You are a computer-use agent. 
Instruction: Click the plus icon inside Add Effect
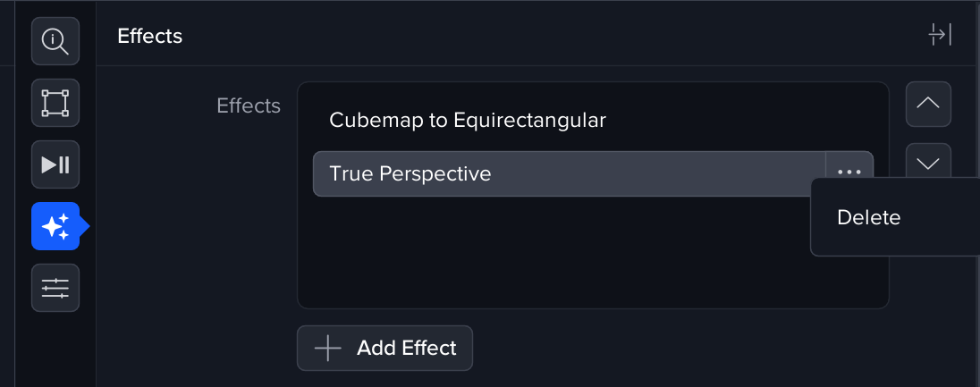328,349
